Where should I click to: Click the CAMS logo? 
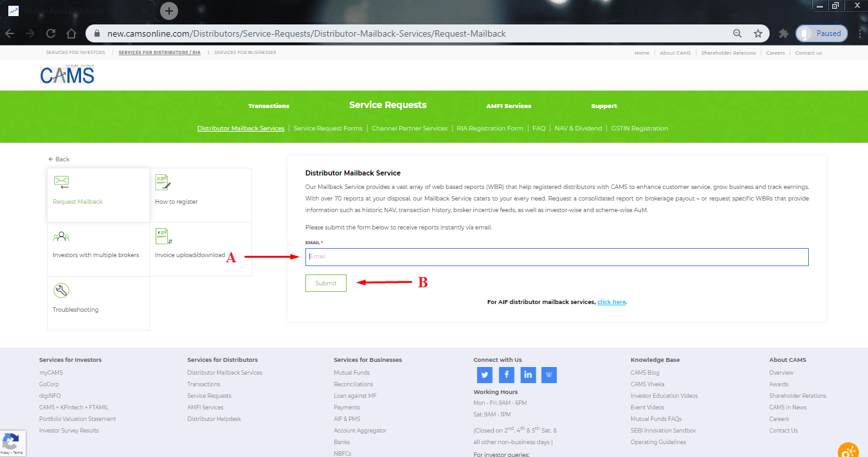point(67,75)
